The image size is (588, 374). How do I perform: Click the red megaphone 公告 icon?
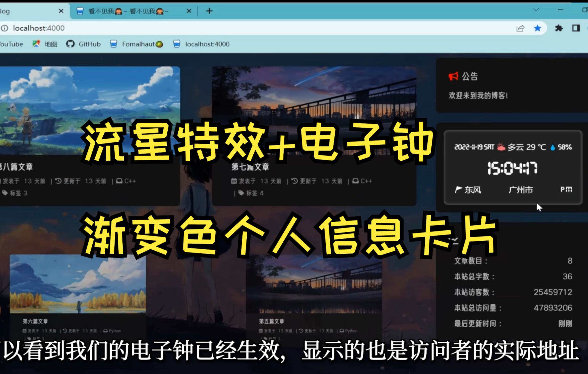[x=453, y=76]
